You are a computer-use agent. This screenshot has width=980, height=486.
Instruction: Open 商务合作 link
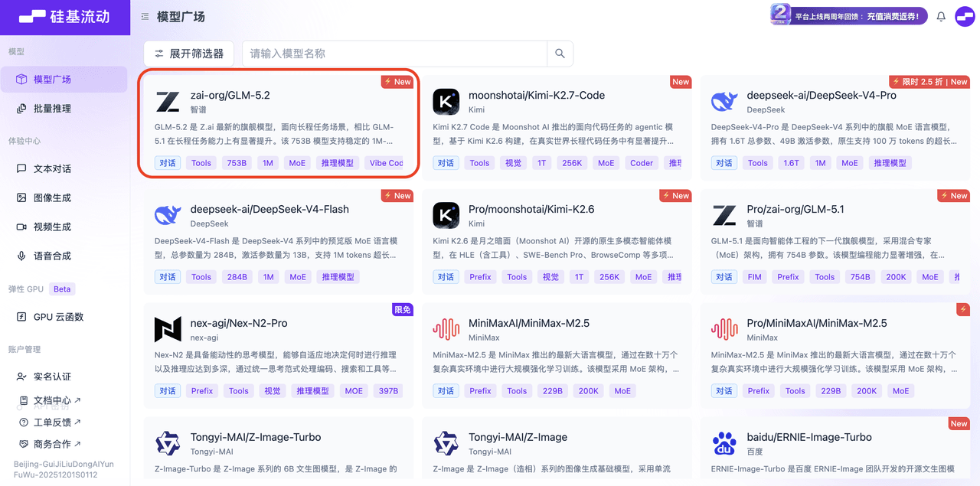51,444
